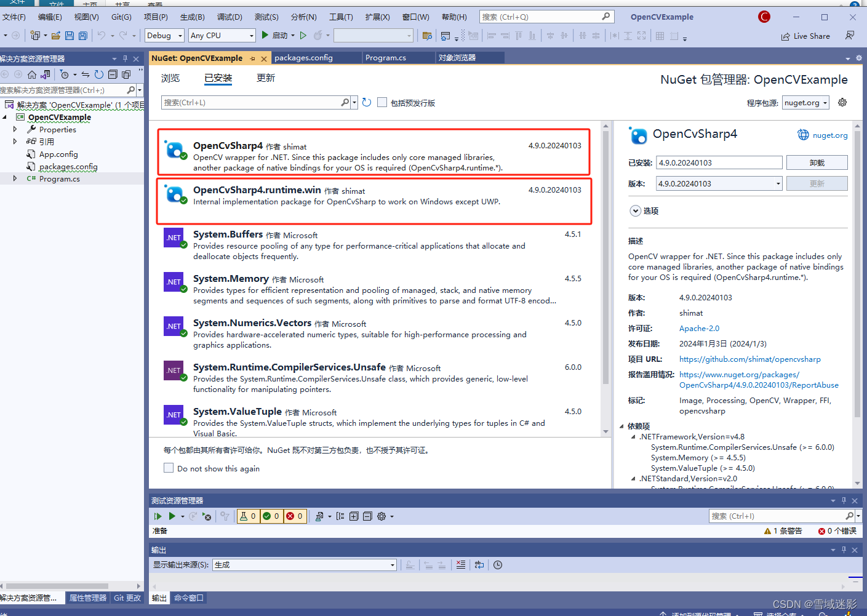Pin the Solution Explorer panel
867x616 pixels.
[126, 58]
